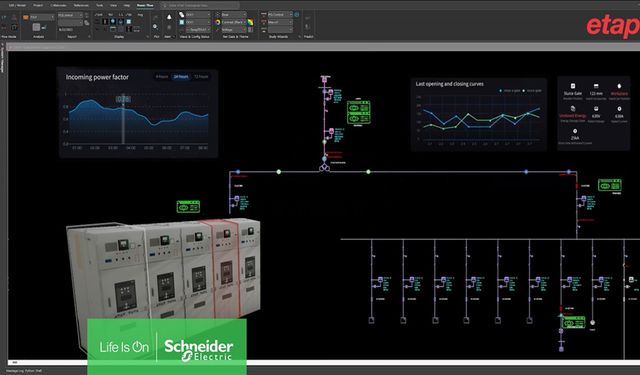The image size is (640, 375).
Task: Click the 29kA value icon in status card
Action: coord(575,131)
